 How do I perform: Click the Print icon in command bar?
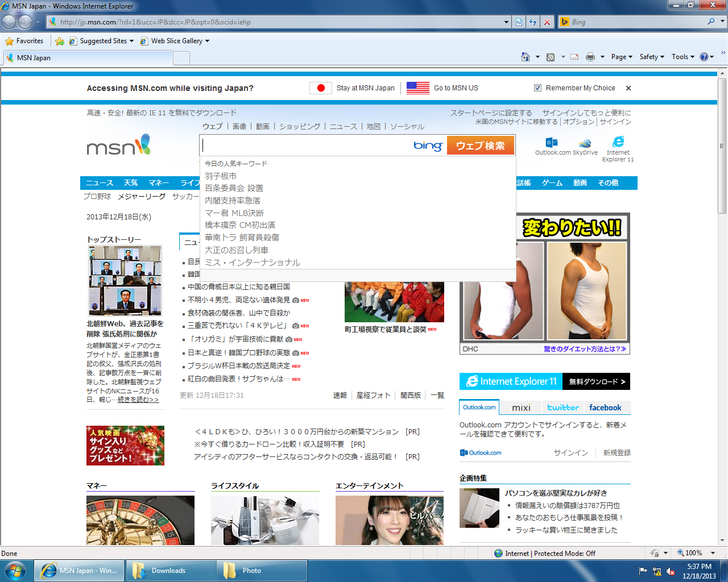pos(590,57)
